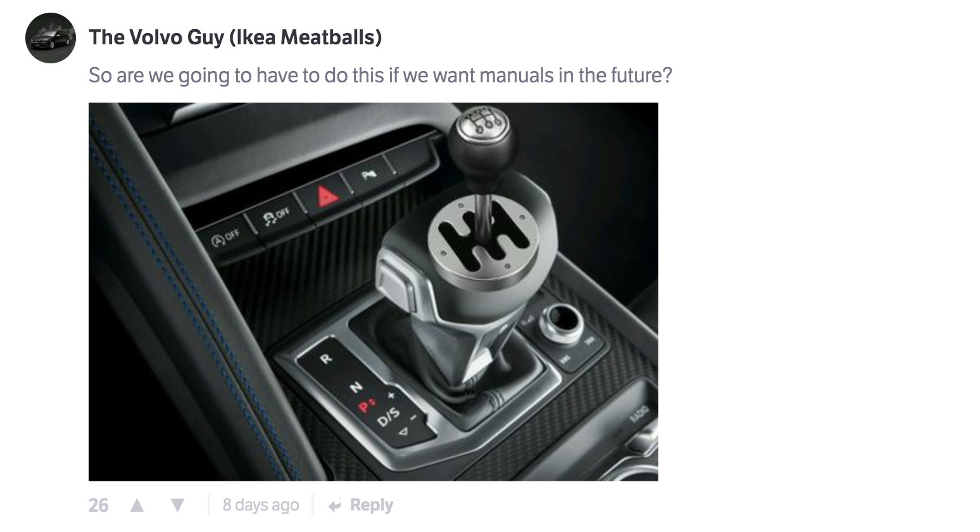Click the round volume knob in the photo
This screenshot has height=532, width=980.
(561, 322)
